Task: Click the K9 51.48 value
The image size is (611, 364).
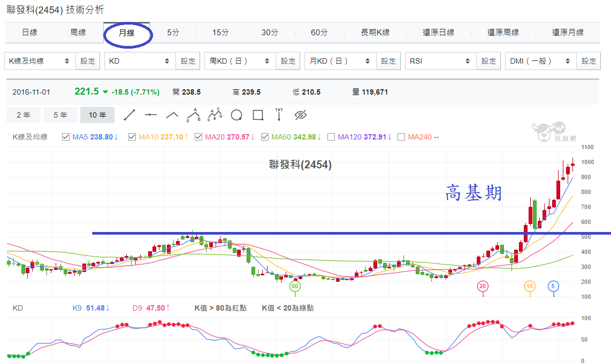Action: point(91,308)
